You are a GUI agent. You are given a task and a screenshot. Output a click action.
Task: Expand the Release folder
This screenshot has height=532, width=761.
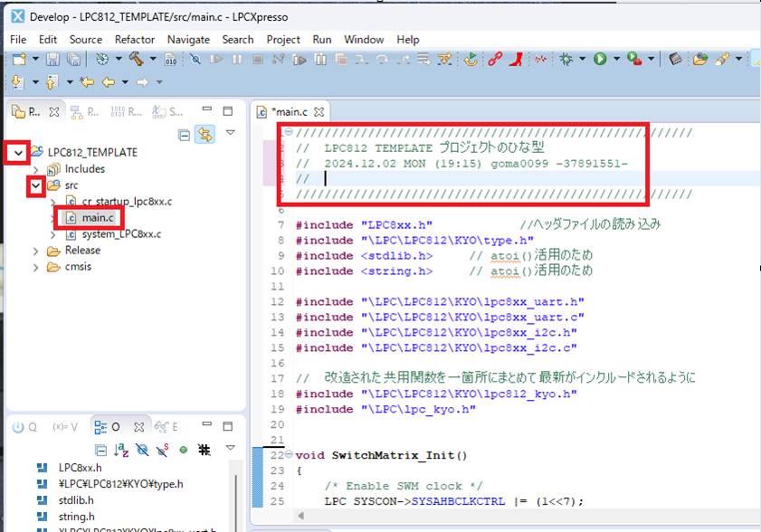[x=36, y=251]
